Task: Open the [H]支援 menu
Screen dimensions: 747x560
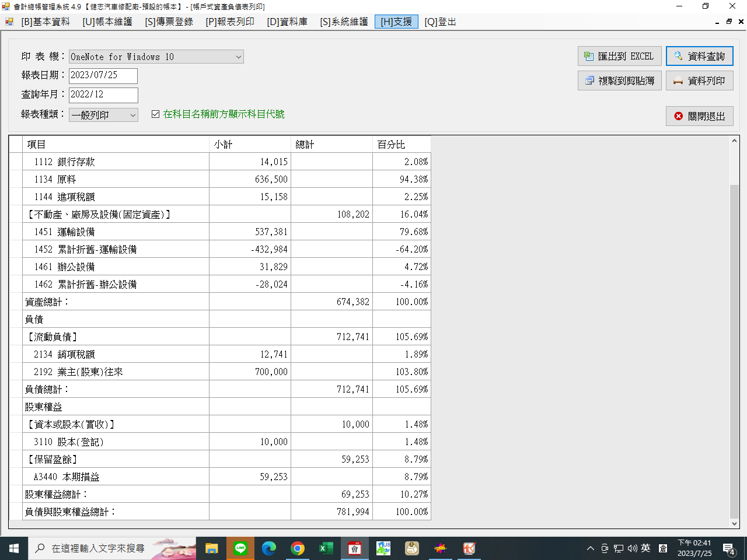Action: coord(396,22)
